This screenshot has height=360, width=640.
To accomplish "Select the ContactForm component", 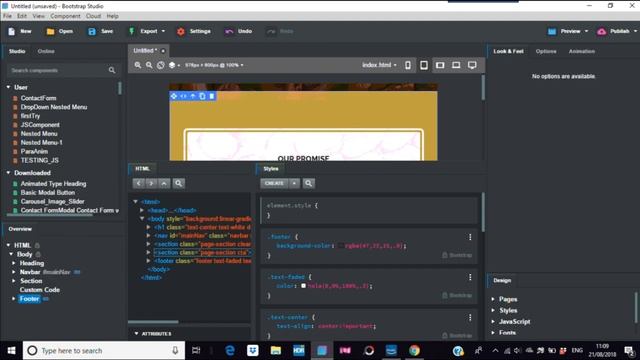I will click(x=38, y=98).
